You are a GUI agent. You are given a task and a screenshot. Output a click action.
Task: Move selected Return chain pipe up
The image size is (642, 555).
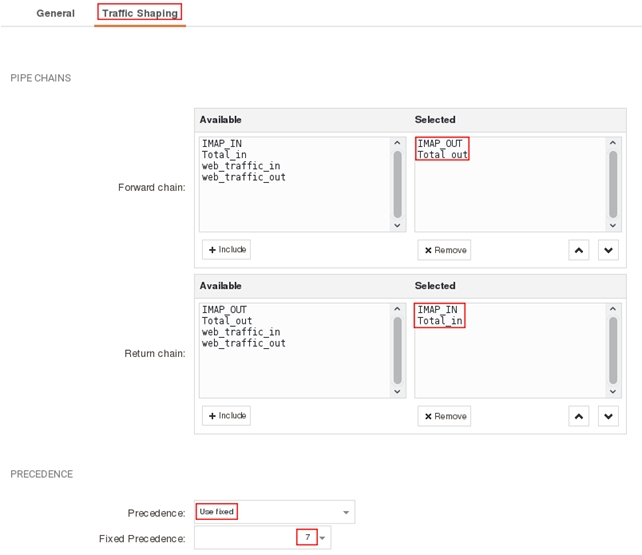point(578,416)
